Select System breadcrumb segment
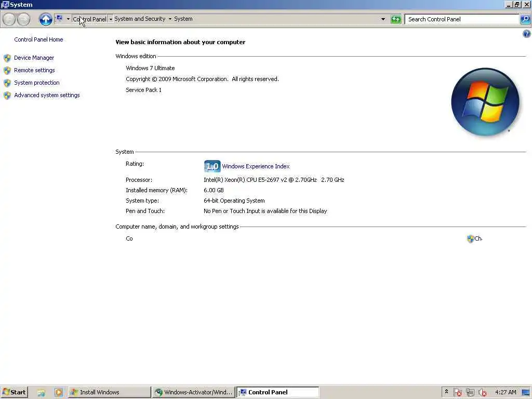The height and width of the screenshot is (399, 532). (183, 19)
